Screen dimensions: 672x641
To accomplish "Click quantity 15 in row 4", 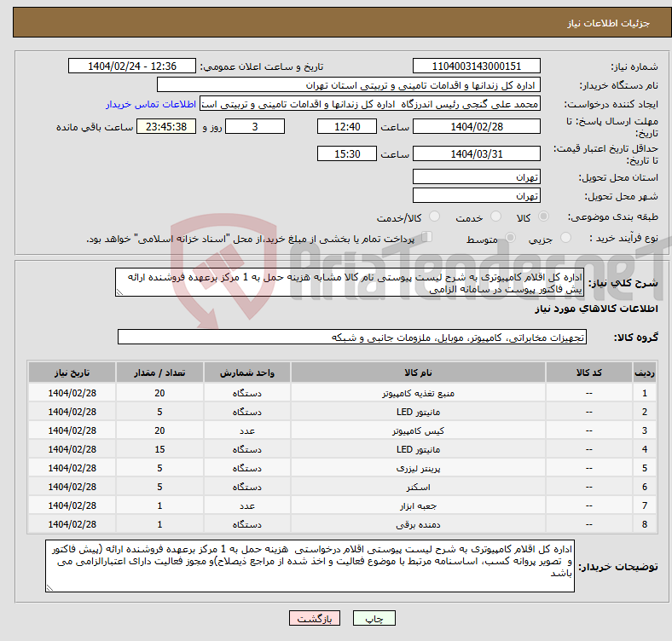I will [159, 449].
